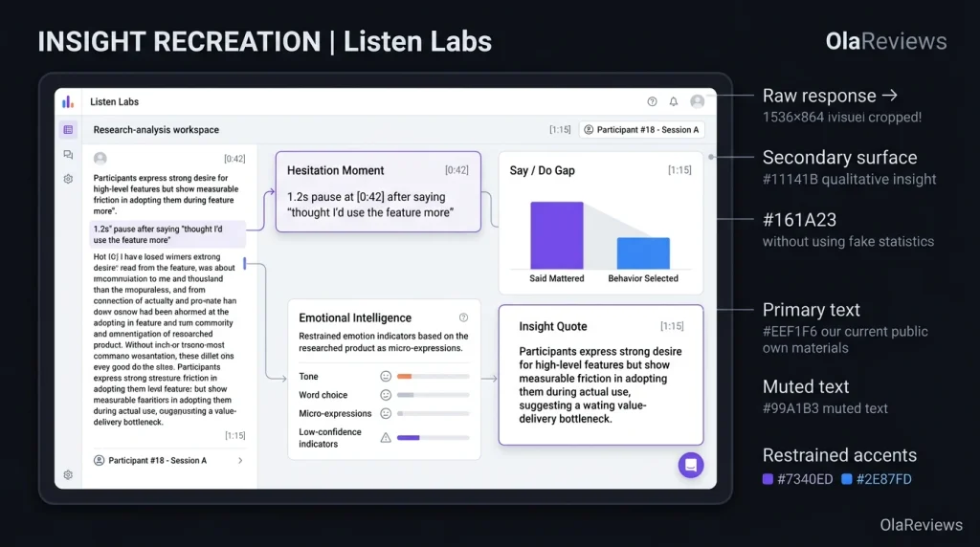Click the blue Behavior Selected bar

click(643, 253)
